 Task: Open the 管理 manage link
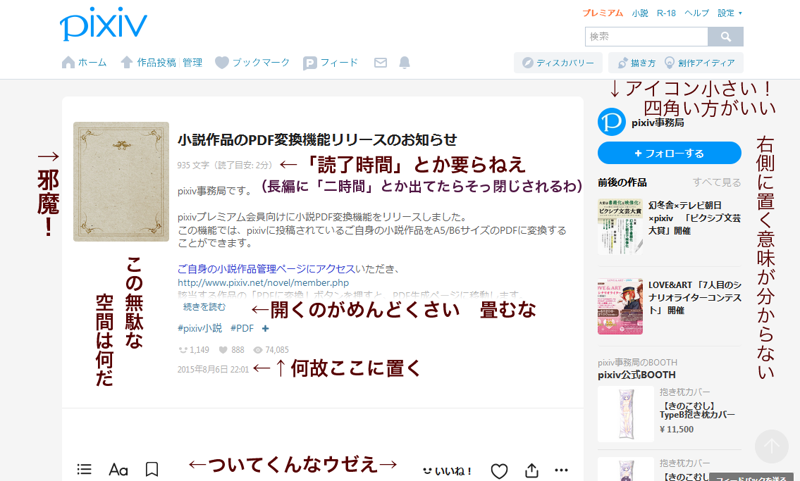coord(192,63)
